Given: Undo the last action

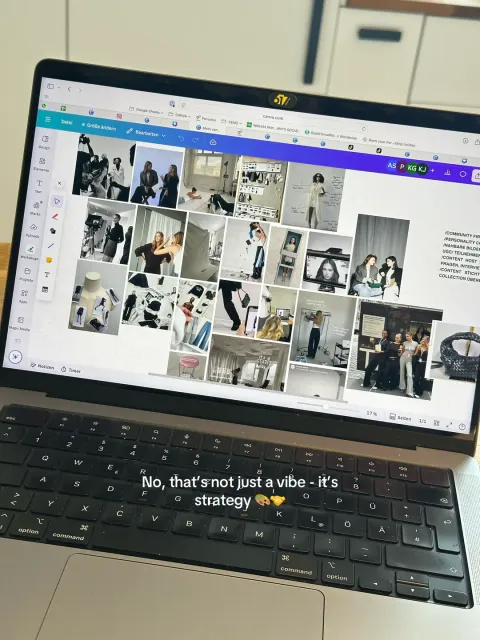Looking at the screenshot, I should click(x=181, y=138).
